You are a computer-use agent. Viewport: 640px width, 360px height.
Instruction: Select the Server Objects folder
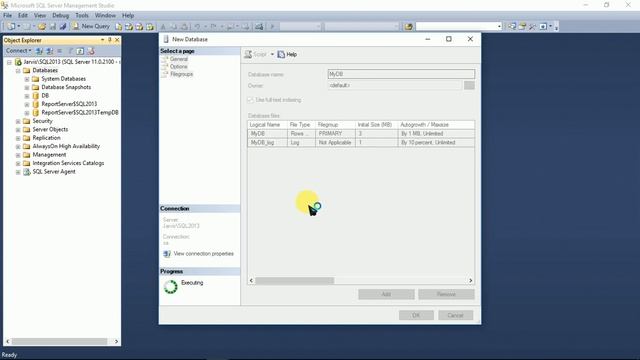pyautogui.click(x=50, y=129)
